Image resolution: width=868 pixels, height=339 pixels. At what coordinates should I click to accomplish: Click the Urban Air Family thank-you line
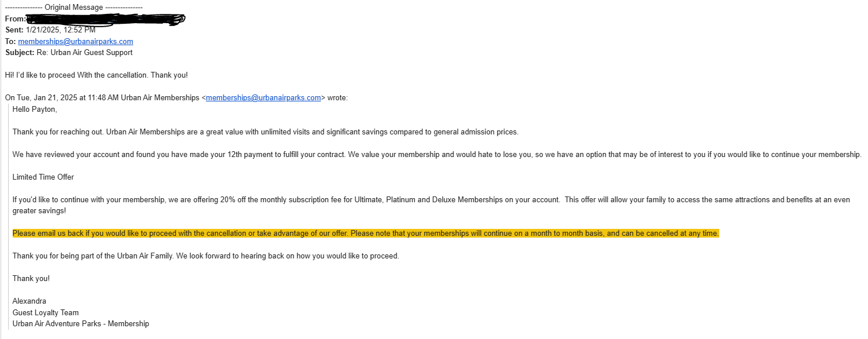(205, 256)
